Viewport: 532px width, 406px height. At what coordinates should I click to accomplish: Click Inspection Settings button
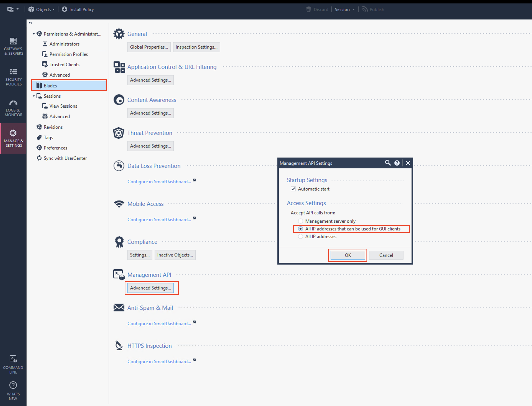pos(197,47)
